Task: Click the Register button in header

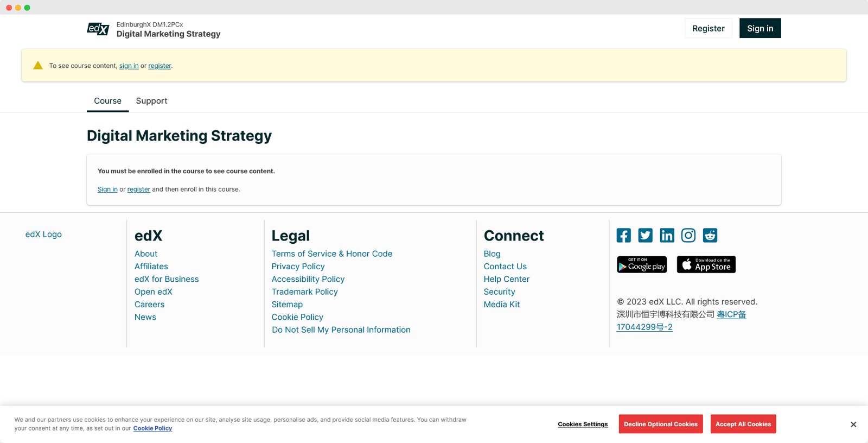Action: click(709, 28)
